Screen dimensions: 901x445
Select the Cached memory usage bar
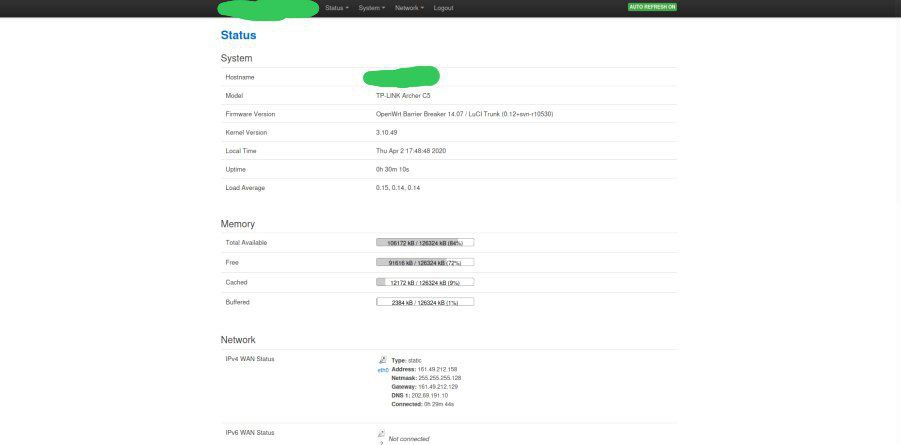tap(424, 282)
